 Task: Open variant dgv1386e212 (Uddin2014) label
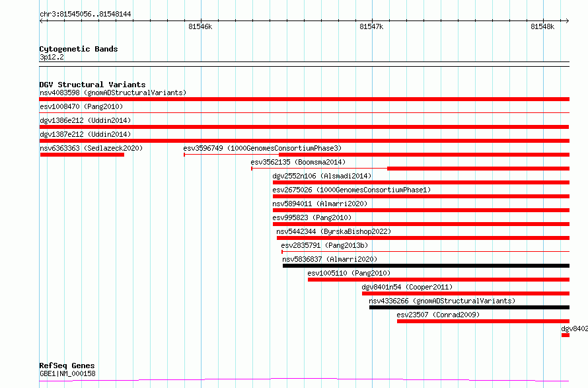85,120
